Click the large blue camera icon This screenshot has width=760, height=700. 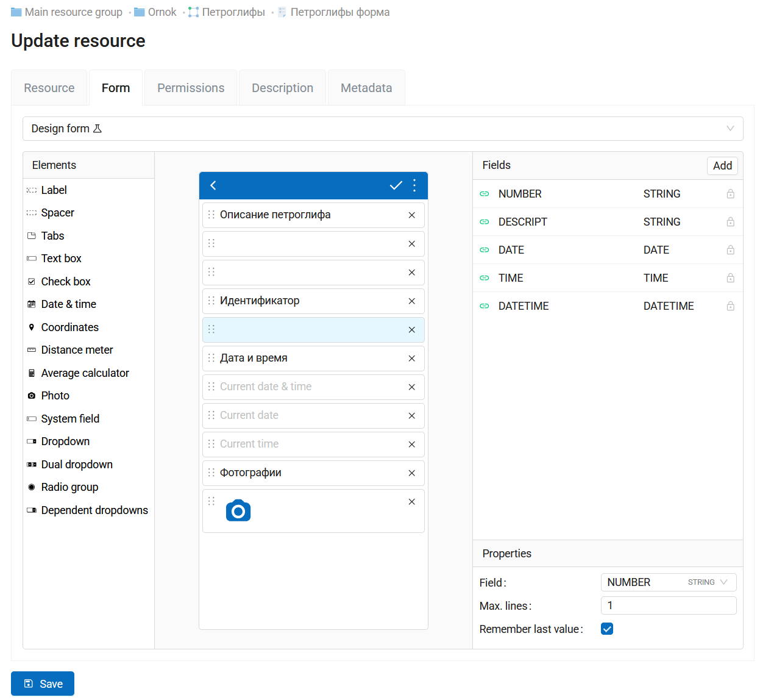(x=238, y=510)
